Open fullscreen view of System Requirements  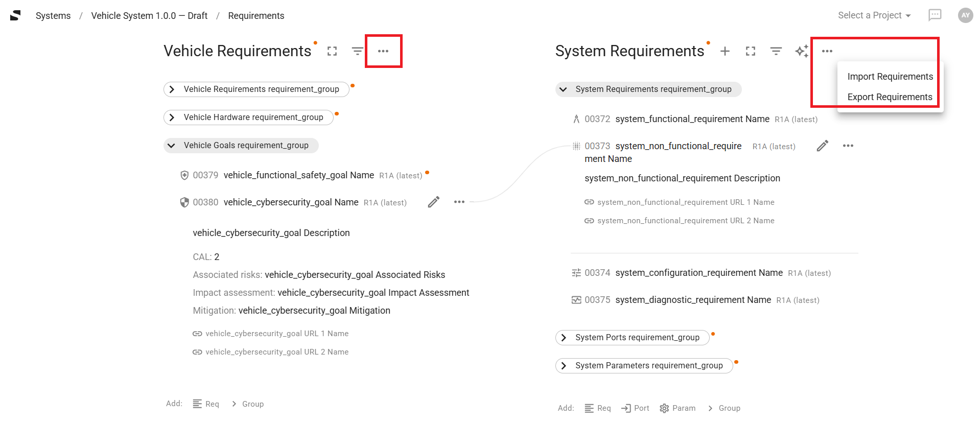(750, 51)
